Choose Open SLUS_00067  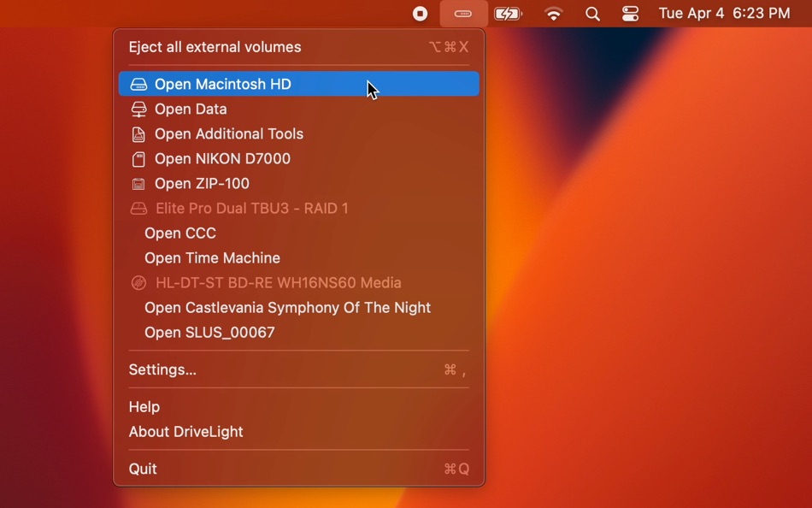tap(299, 333)
